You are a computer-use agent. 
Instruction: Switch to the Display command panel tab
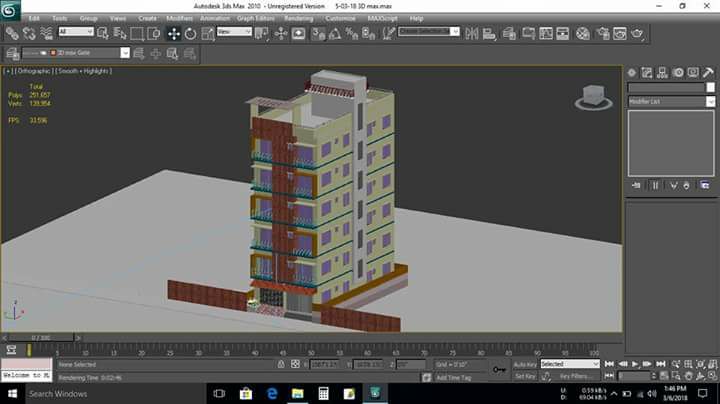tap(693, 73)
